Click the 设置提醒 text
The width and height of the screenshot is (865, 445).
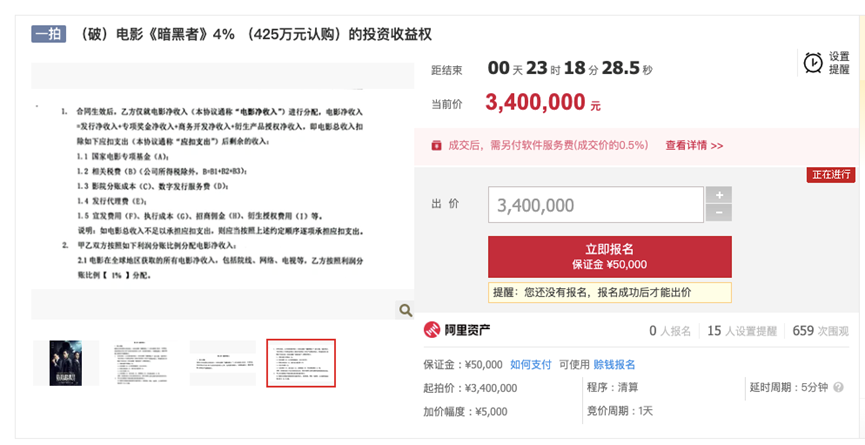839,63
